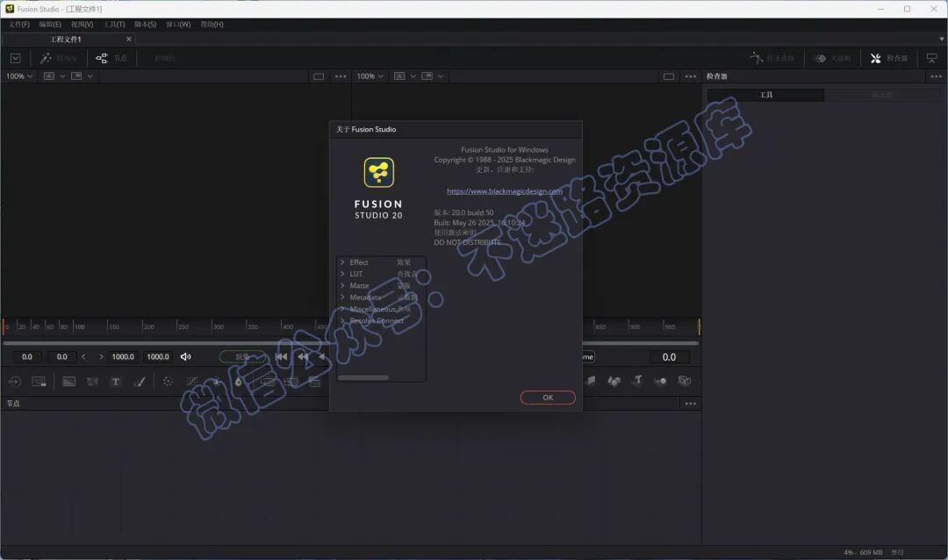Click the monitor icon right of the Inspector button
This screenshot has width=948, height=560.
tap(931, 58)
